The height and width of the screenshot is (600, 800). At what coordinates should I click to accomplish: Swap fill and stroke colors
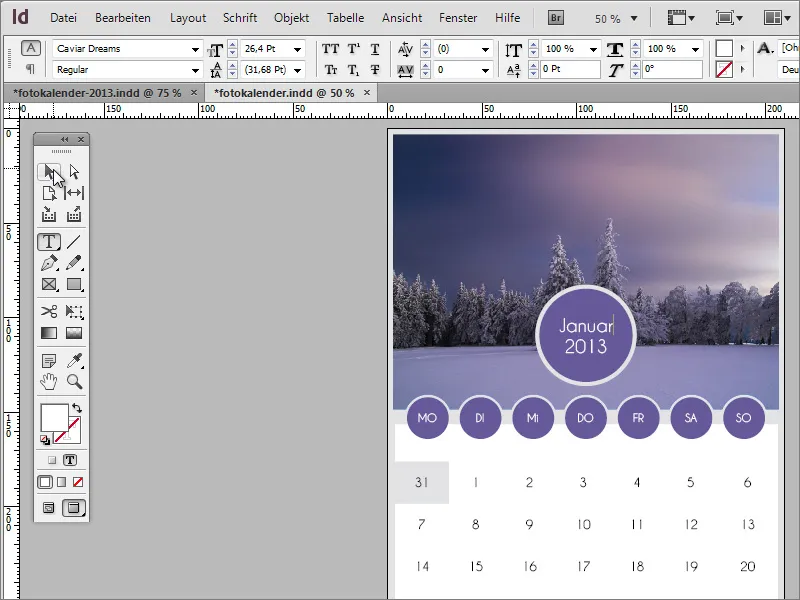(77, 408)
